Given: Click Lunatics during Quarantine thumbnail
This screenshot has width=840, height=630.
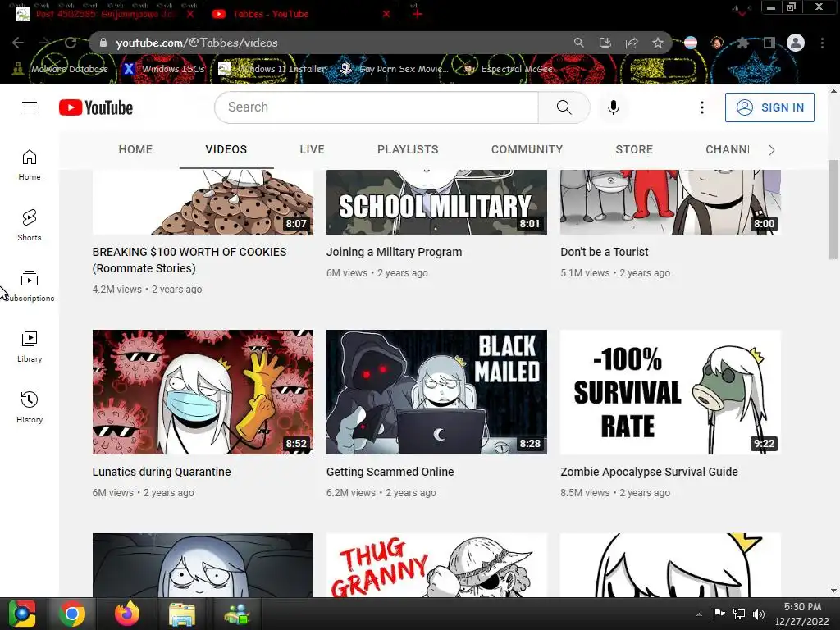Looking at the screenshot, I should (203, 392).
